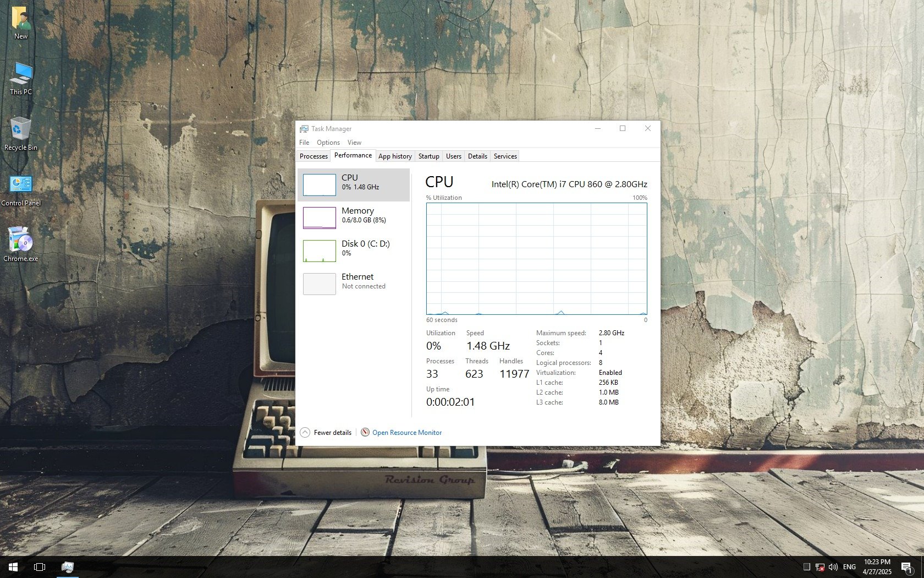Click the L3 cache value "8.0 MB"
The height and width of the screenshot is (578, 924).
(x=609, y=402)
